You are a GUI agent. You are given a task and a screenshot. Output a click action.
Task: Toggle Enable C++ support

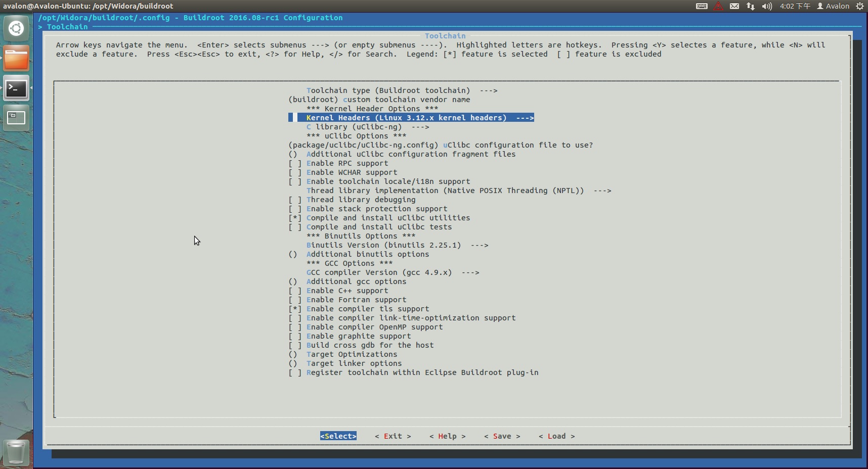click(338, 291)
